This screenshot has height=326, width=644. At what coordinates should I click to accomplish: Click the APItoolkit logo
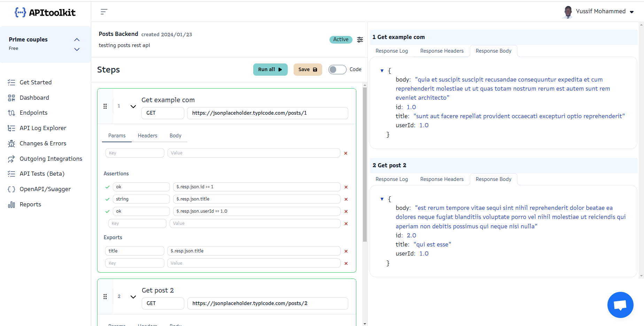click(x=45, y=13)
